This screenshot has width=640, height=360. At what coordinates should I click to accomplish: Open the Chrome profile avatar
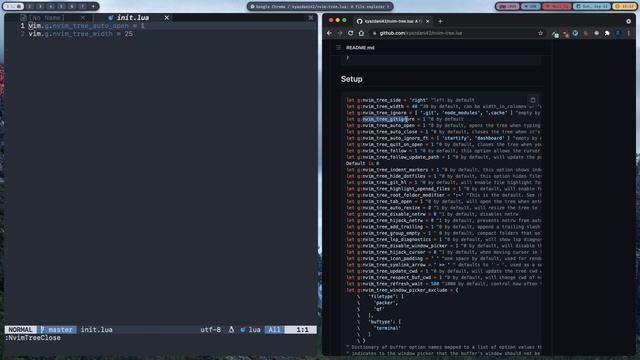618,33
